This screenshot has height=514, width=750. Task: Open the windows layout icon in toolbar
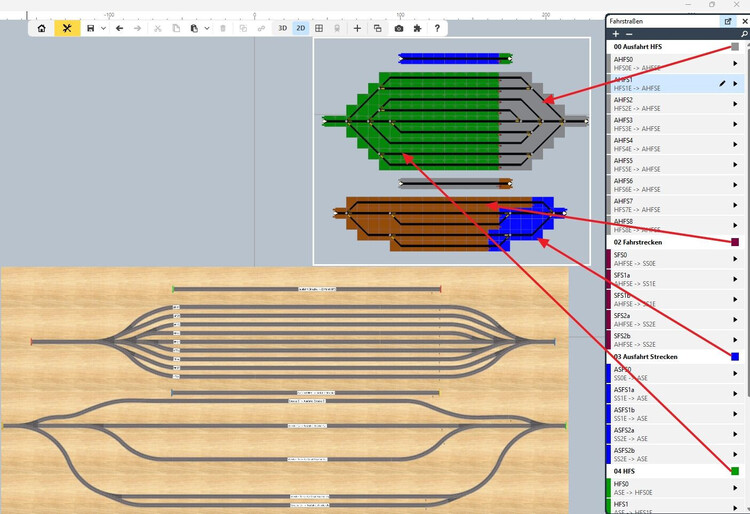click(x=377, y=28)
